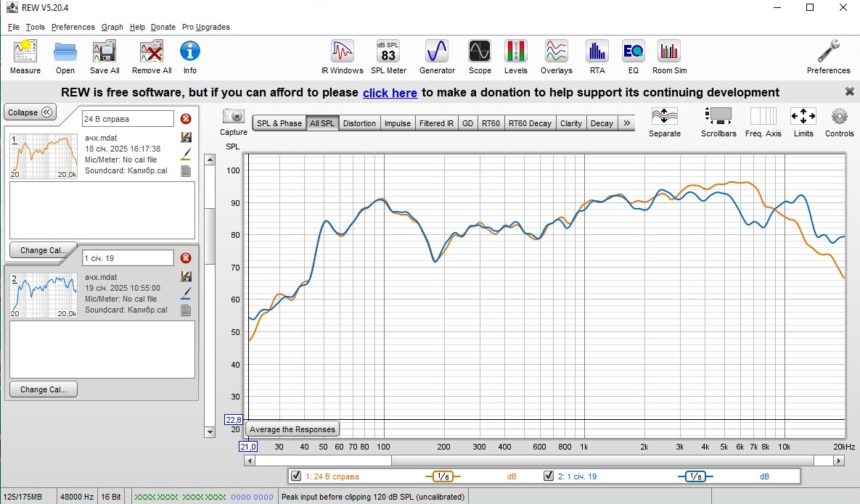Save all measurements

pos(105,57)
